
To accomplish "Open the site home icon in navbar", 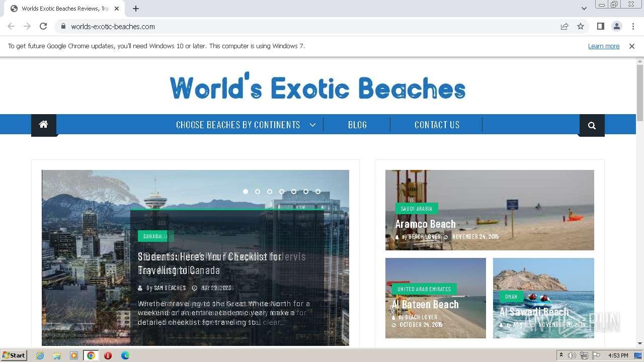I will pyautogui.click(x=44, y=125).
